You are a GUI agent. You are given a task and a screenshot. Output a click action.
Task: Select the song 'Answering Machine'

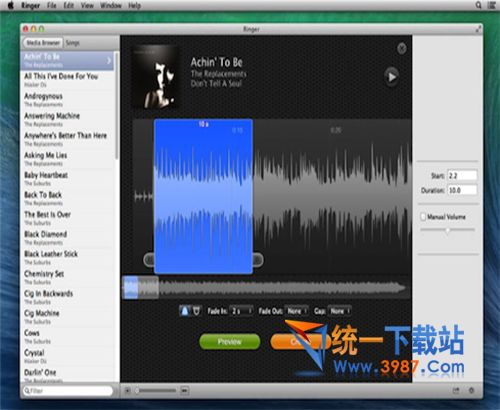pos(67,120)
